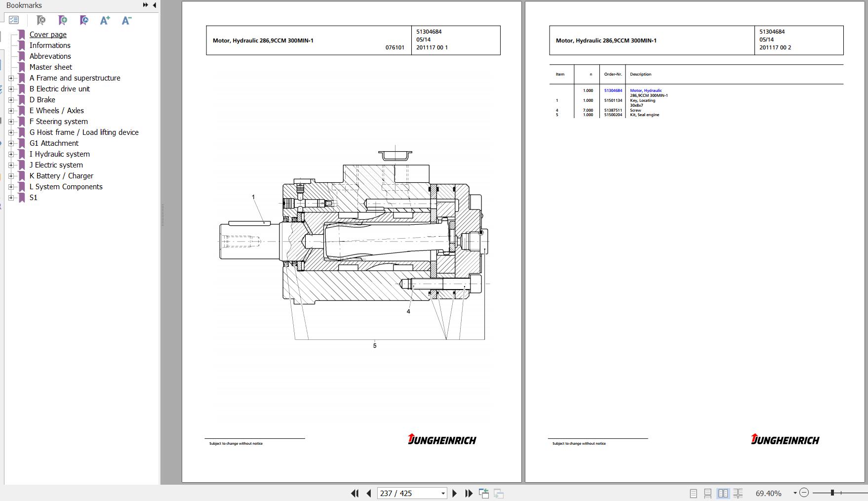Enable continuous scrolling page layout

coord(708,493)
